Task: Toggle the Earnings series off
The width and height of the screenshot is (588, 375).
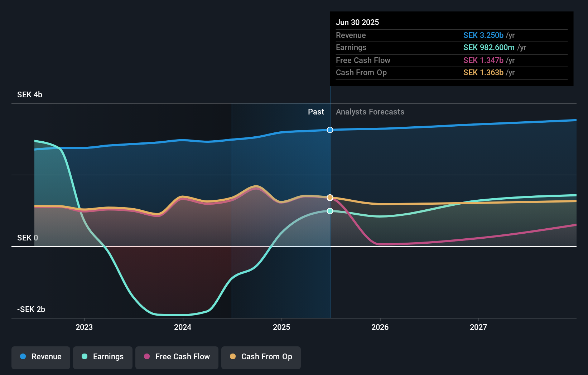Action: tap(103, 357)
